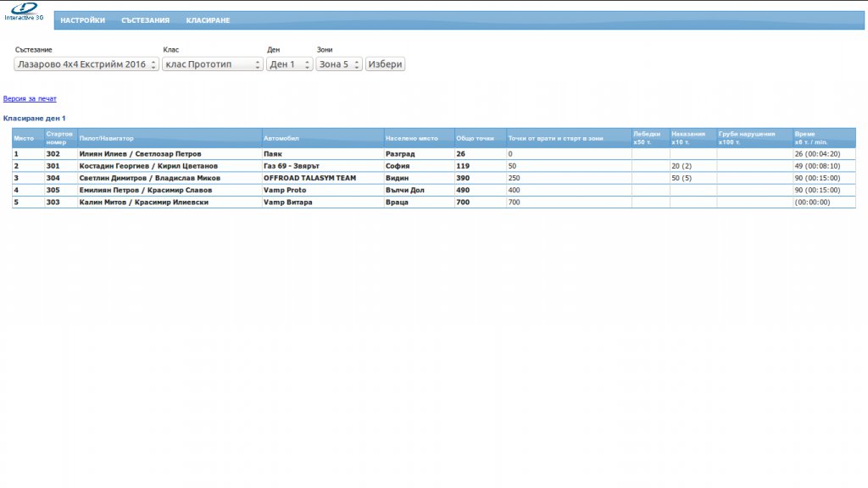Expand the Ден dropdown showing Ден 1
The height and width of the screenshot is (488, 868).
point(289,64)
